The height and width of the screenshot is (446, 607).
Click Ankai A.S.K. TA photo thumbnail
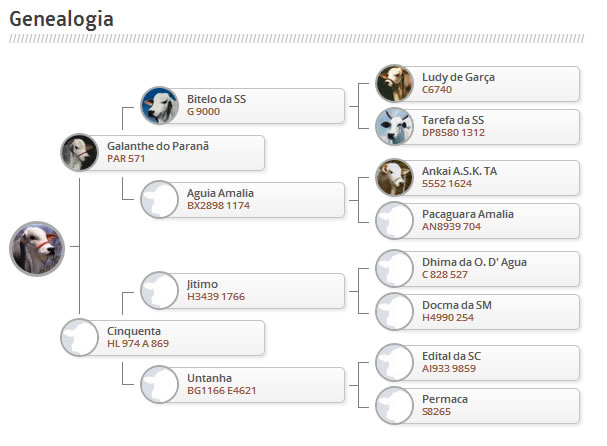tap(395, 178)
